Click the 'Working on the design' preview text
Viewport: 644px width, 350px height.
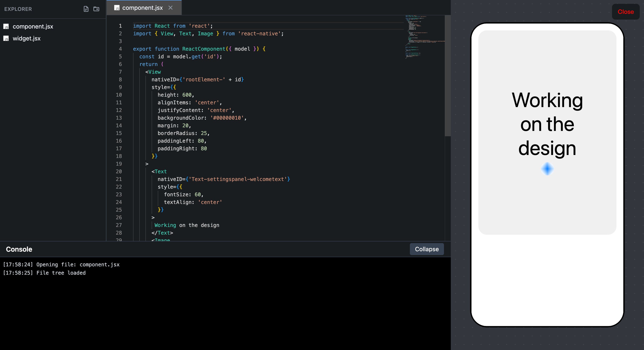[x=547, y=124]
